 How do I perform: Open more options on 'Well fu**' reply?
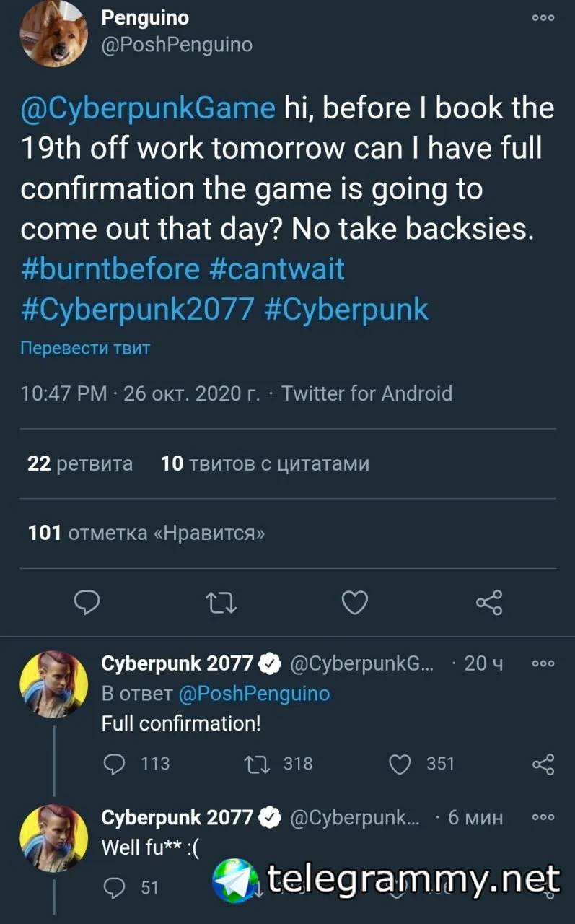click(x=543, y=817)
